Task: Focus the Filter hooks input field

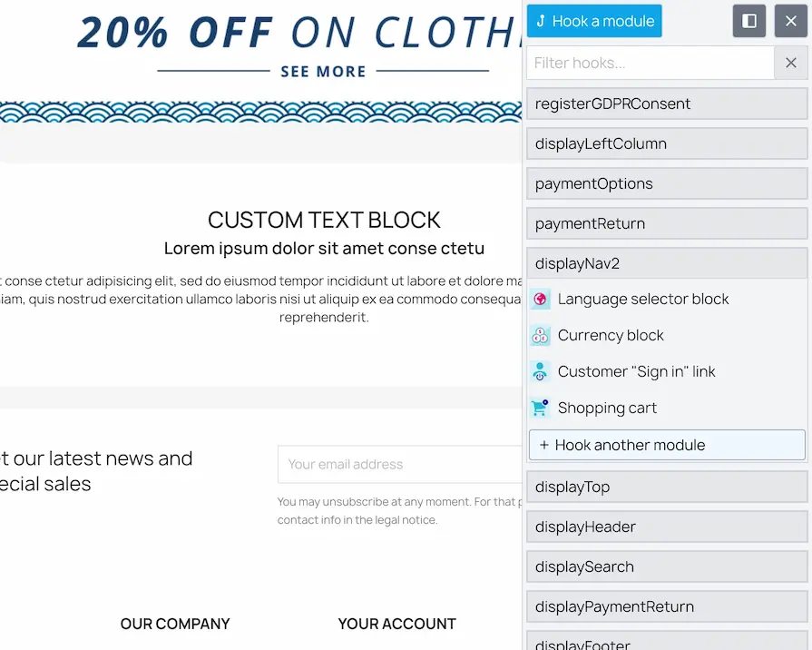Action: (651, 63)
